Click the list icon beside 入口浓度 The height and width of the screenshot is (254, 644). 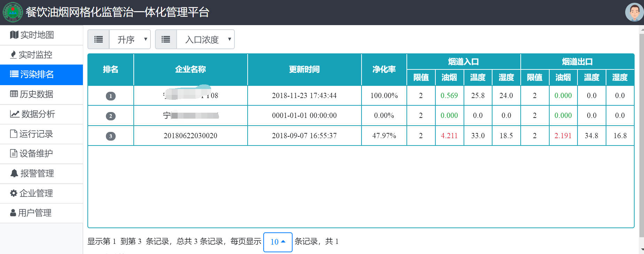166,39
